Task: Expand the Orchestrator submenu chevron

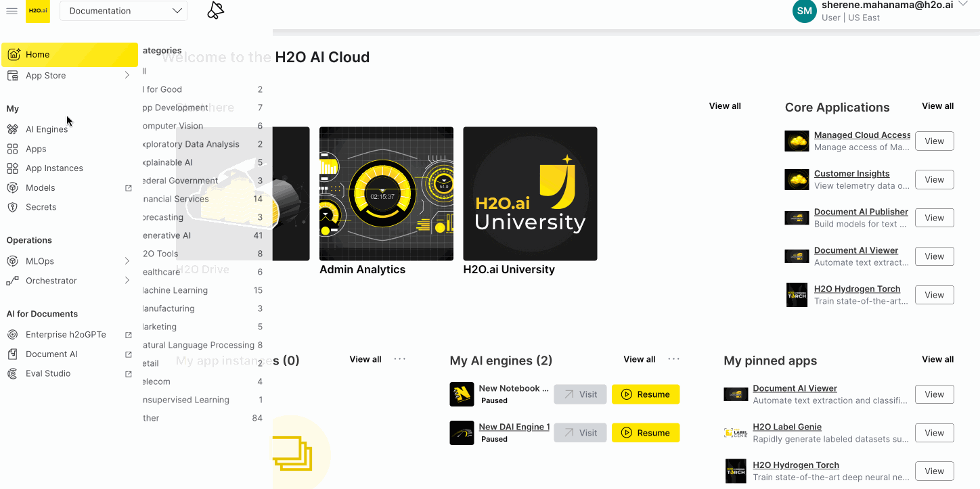Action: tap(127, 281)
